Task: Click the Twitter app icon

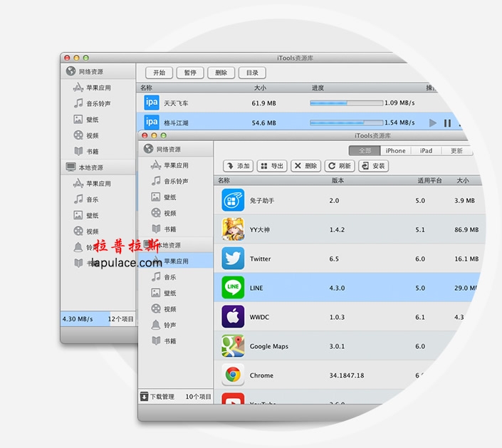Action: pyautogui.click(x=233, y=259)
